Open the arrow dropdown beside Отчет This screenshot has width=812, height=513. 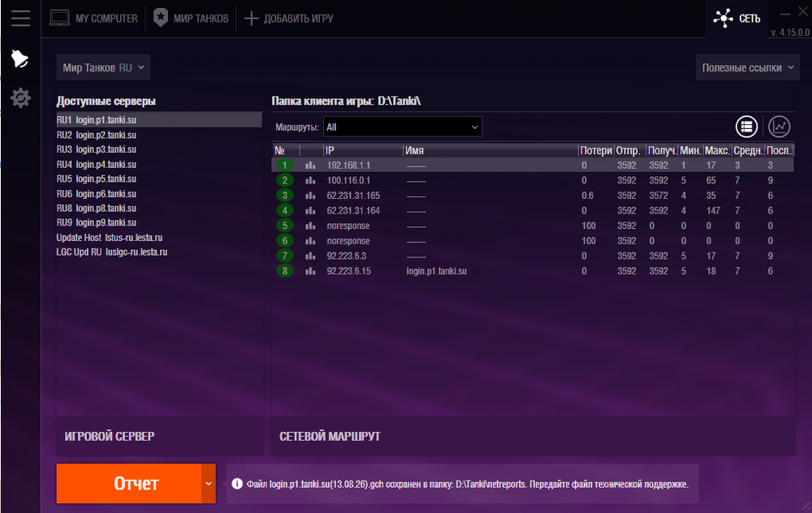[x=208, y=484]
